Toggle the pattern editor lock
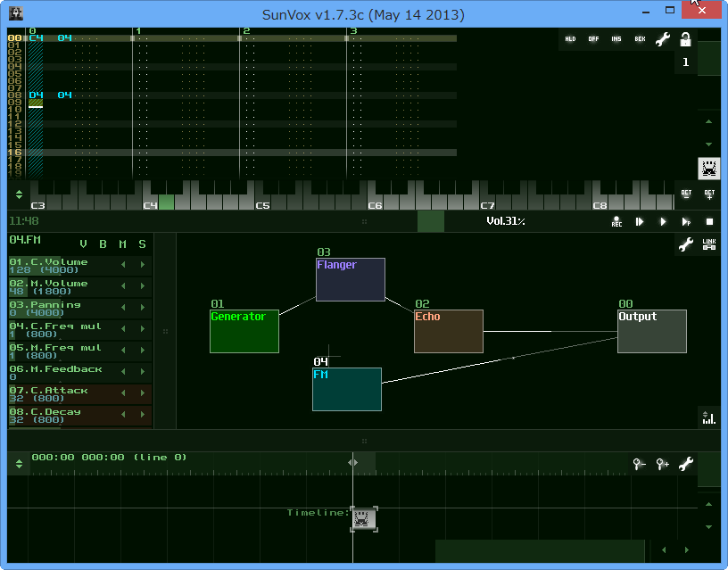728x570 pixels. tap(685, 39)
